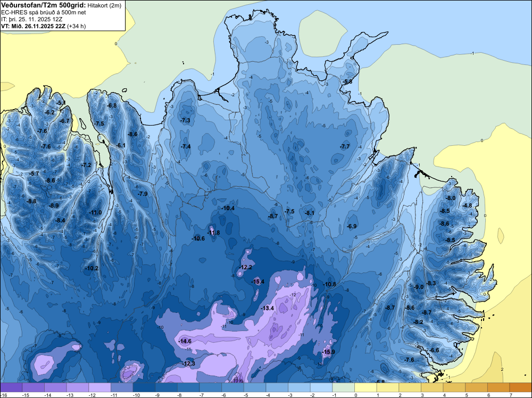Click the '(+34 h)' forecast offset
532x398 pixels.
click(77, 26)
